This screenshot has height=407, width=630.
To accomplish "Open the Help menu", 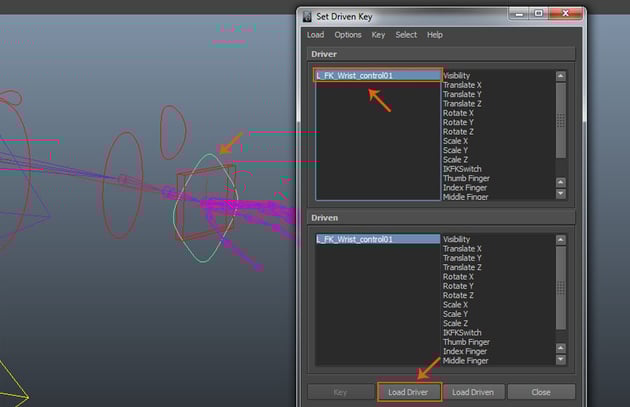I will (x=435, y=35).
